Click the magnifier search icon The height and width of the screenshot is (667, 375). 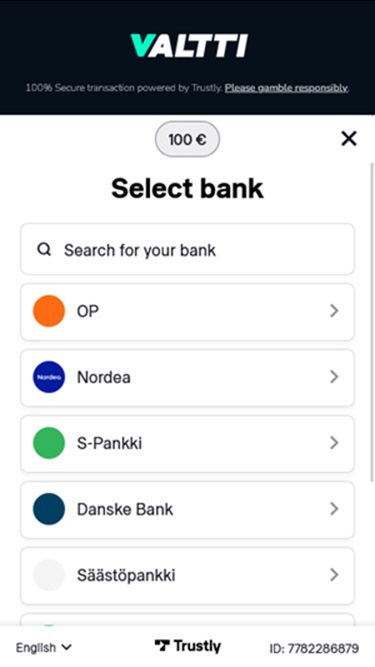[x=44, y=249]
